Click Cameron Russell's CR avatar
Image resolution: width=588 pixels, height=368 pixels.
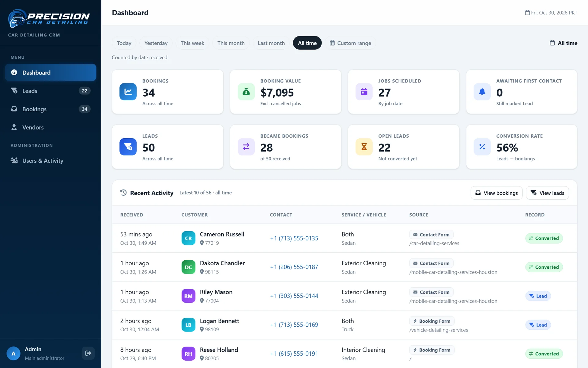click(x=188, y=238)
